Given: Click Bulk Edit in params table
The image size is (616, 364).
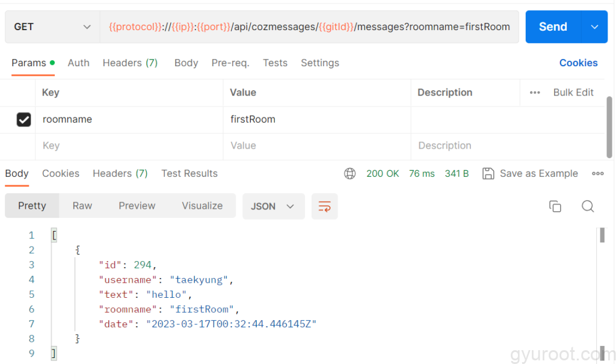Looking at the screenshot, I should pos(573,93).
